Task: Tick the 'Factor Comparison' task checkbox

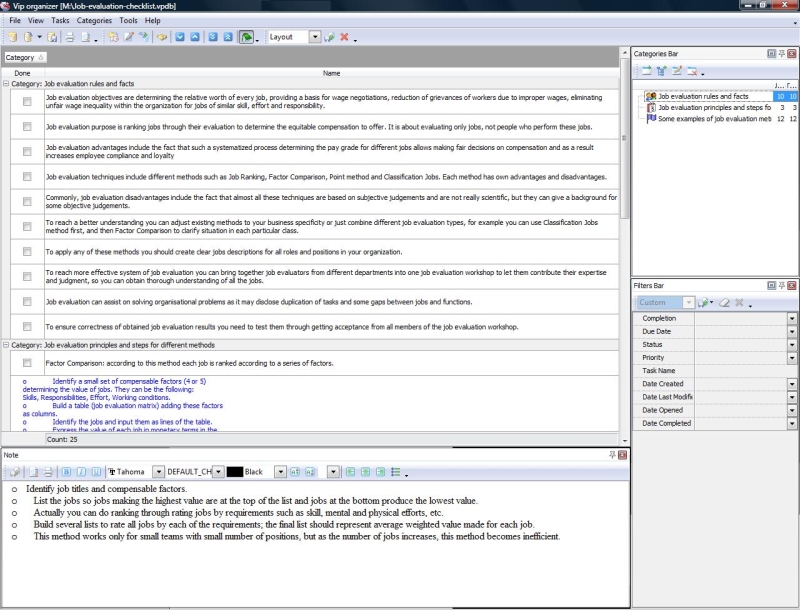Action: click(27, 363)
